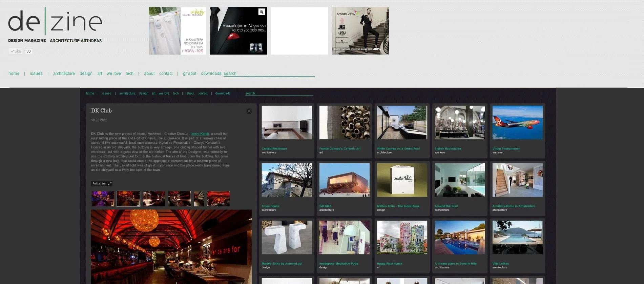Open the 'Stone House' title link
Viewport: 644px width, 284px height.
pos(270,206)
